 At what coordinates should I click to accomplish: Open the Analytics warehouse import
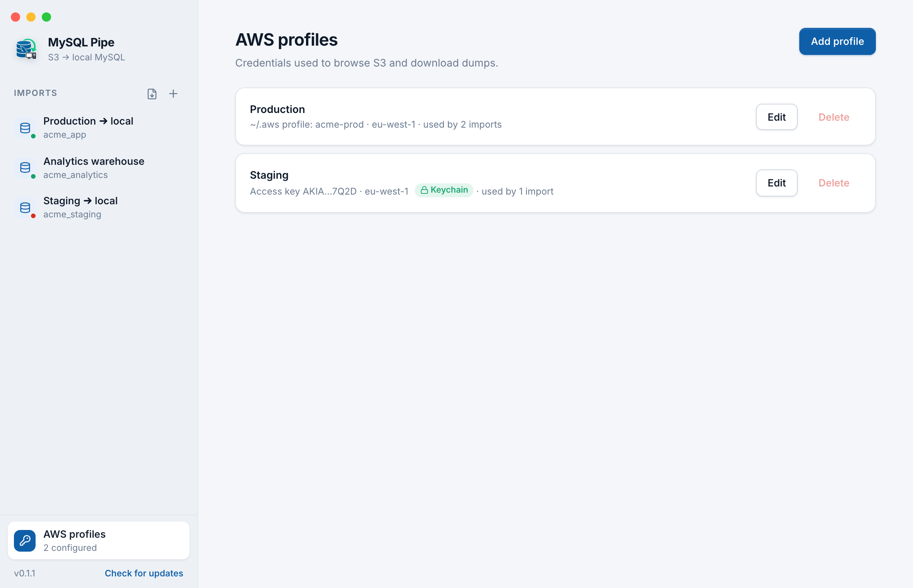99,168
